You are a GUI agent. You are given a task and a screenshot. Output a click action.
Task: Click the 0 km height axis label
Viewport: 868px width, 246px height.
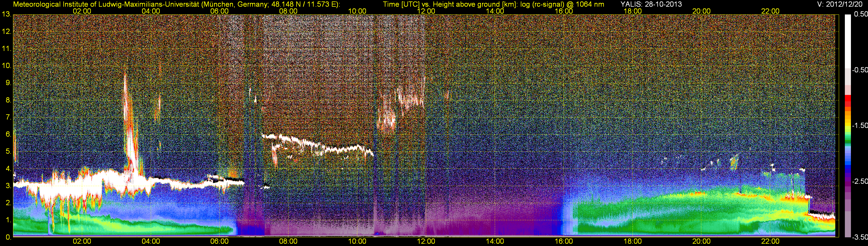[8, 237]
